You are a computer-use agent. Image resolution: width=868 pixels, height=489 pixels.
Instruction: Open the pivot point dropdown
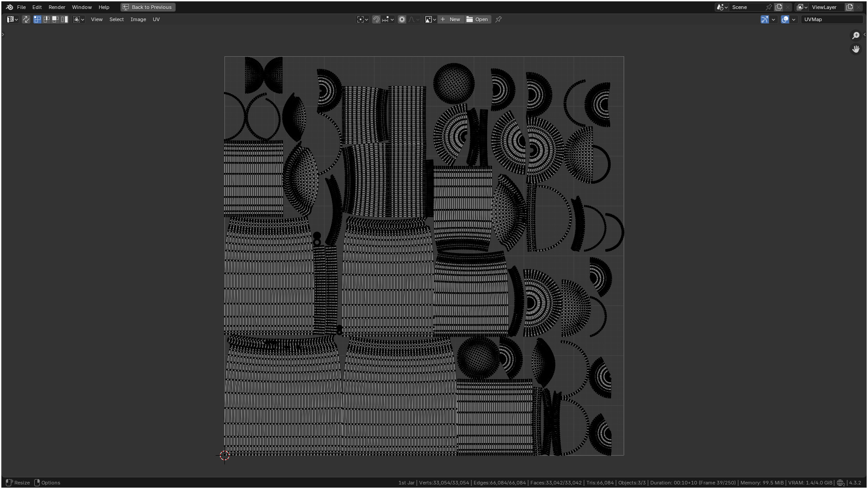[x=363, y=19]
